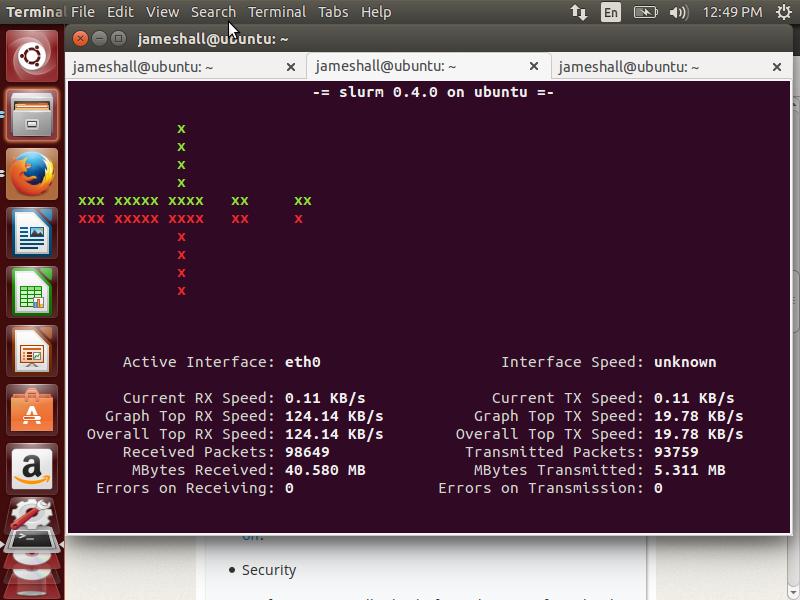Click the Interface Speed unknown value
This screenshot has width=800, height=600.
pos(685,362)
